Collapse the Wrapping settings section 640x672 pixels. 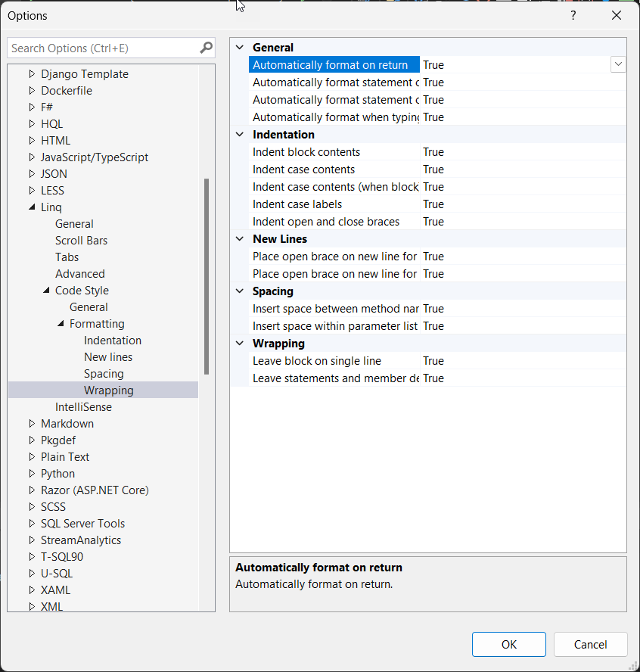[x=239, y=343]
